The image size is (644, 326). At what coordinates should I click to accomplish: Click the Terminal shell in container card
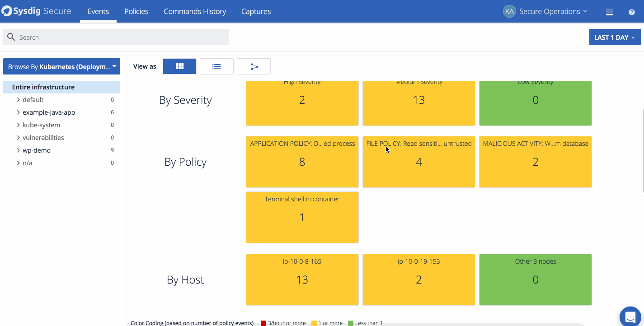click(302, 217)
